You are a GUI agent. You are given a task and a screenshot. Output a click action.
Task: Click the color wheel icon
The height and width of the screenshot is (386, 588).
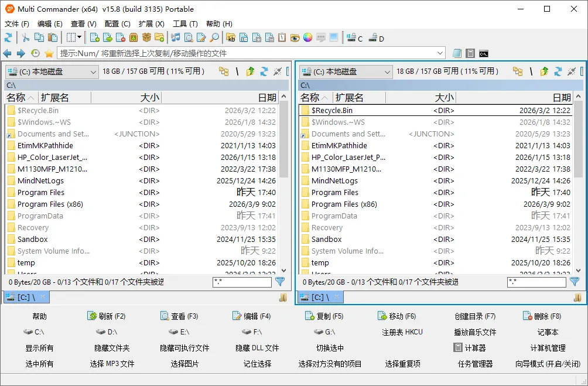tap(307, 37)
